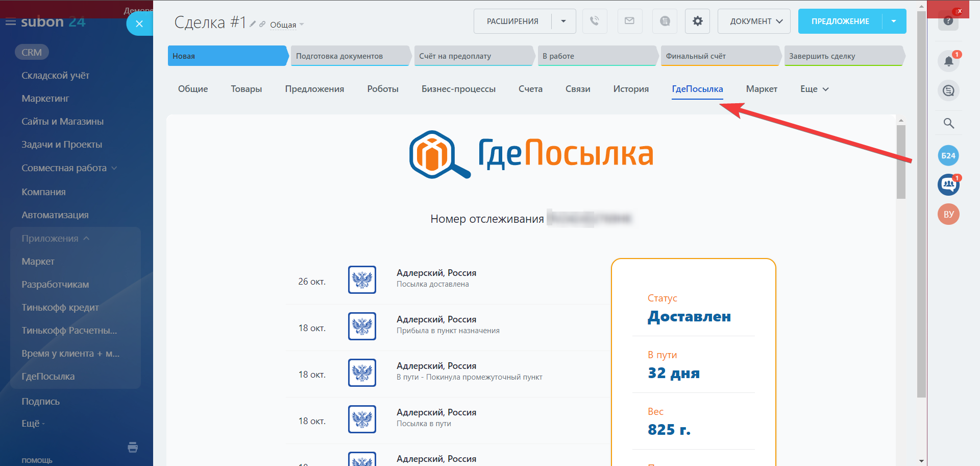Go to Маркетинг section
Screen dimensions: 980x466
[45, 99]
